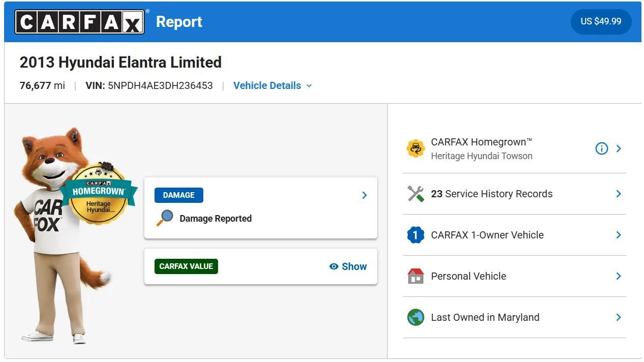The image size is (644, 362).
Task: Click the US $49.99 price button
Action: 601,21
